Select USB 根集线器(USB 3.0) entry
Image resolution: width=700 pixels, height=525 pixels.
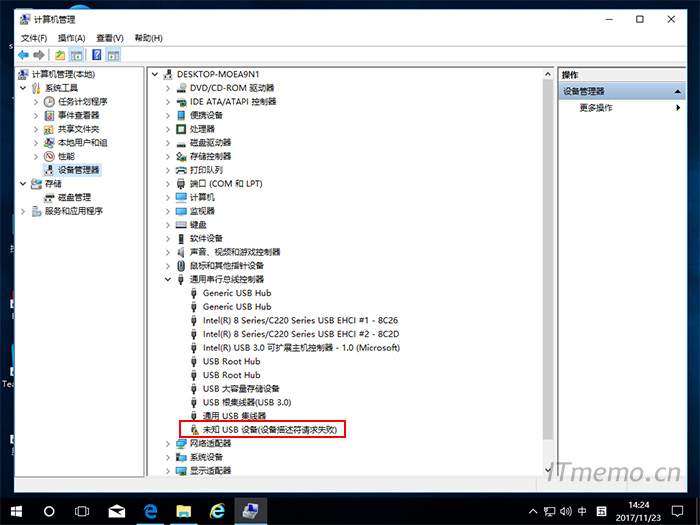247,403
